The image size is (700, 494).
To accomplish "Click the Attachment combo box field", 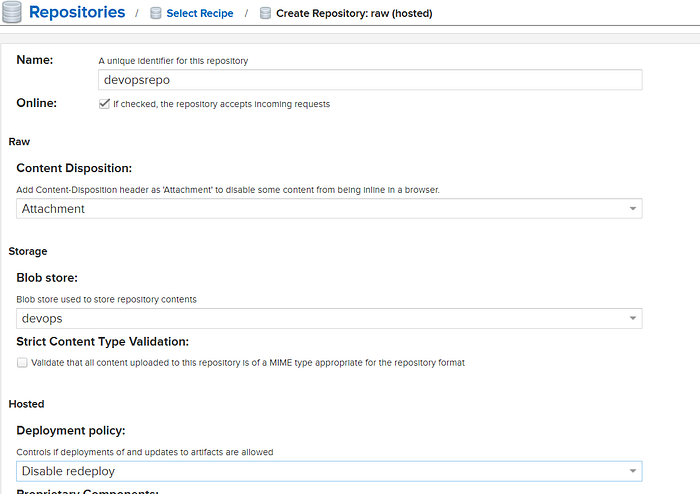I will click(329, 209).
